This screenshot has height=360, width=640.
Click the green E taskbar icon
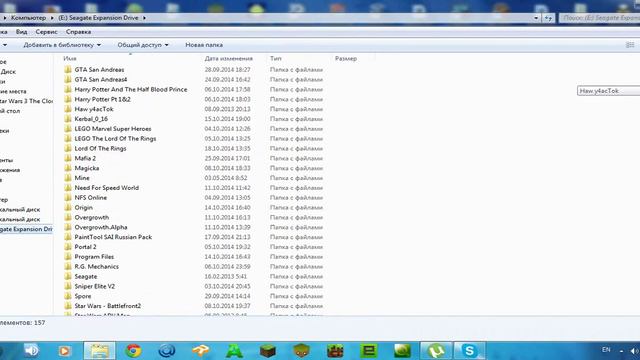(369, 351)
